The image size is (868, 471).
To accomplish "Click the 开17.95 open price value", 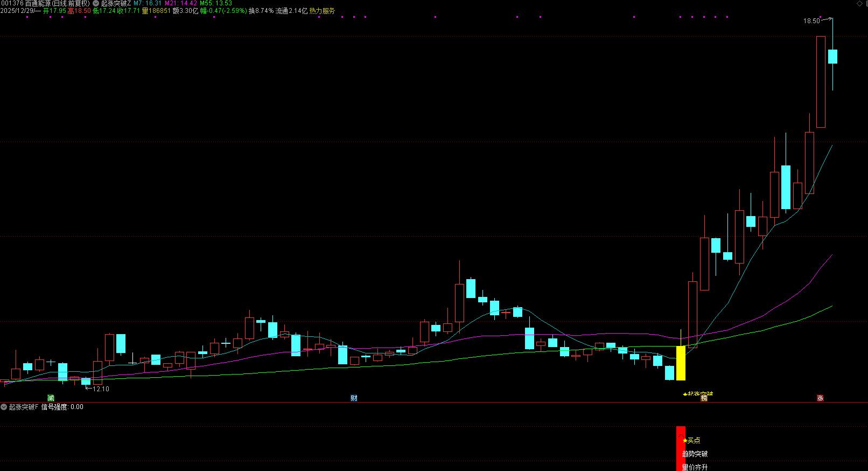I will [54, 11].
